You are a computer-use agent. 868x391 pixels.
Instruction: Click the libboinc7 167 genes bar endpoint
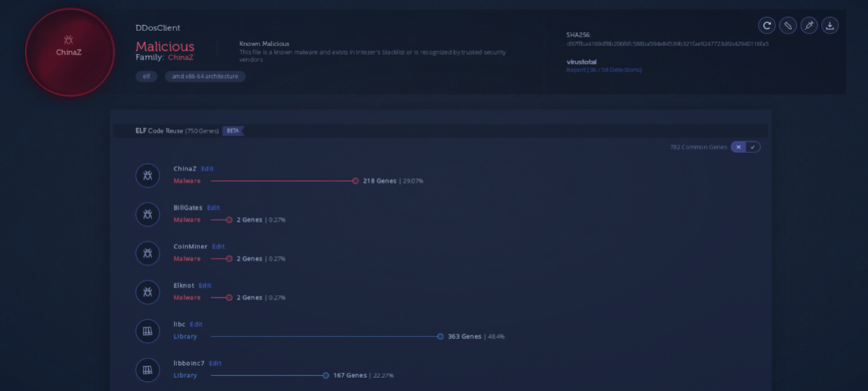coord(326,376)
